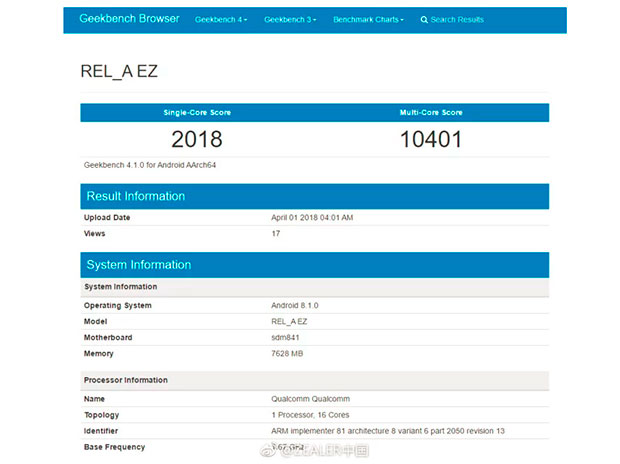Viewport: 620px width, 464px height.
Task: Click the Multi-Core Score header
Action: (x=431, y=112)
